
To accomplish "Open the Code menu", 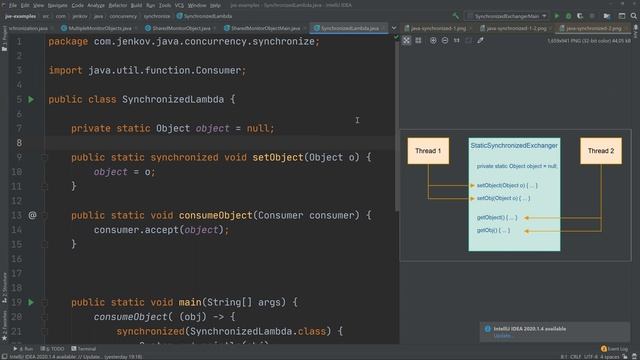I will point(78,5).
